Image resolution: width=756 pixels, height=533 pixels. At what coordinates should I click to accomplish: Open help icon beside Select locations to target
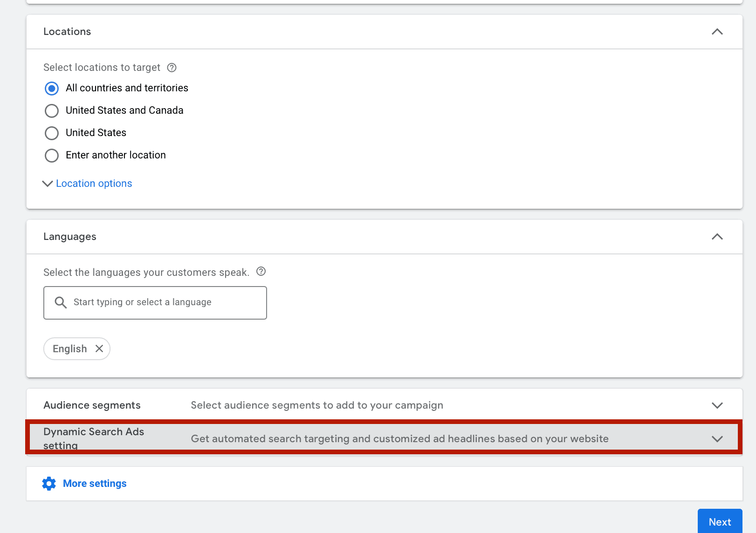tap(172, 68)
